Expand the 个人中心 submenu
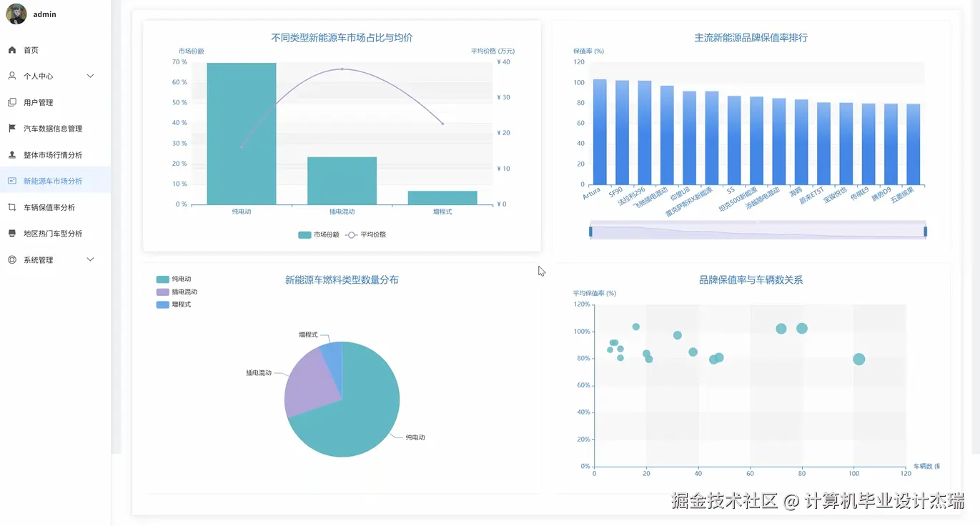Screen dimensions: 980x526 tap(90, 76)
